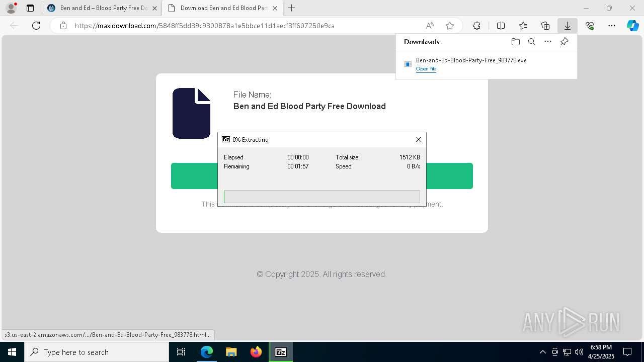Open Browser essentials heart icon
The width and height of the screenshot is (644, 362).
pyautogui.click(x=590, y=26)
